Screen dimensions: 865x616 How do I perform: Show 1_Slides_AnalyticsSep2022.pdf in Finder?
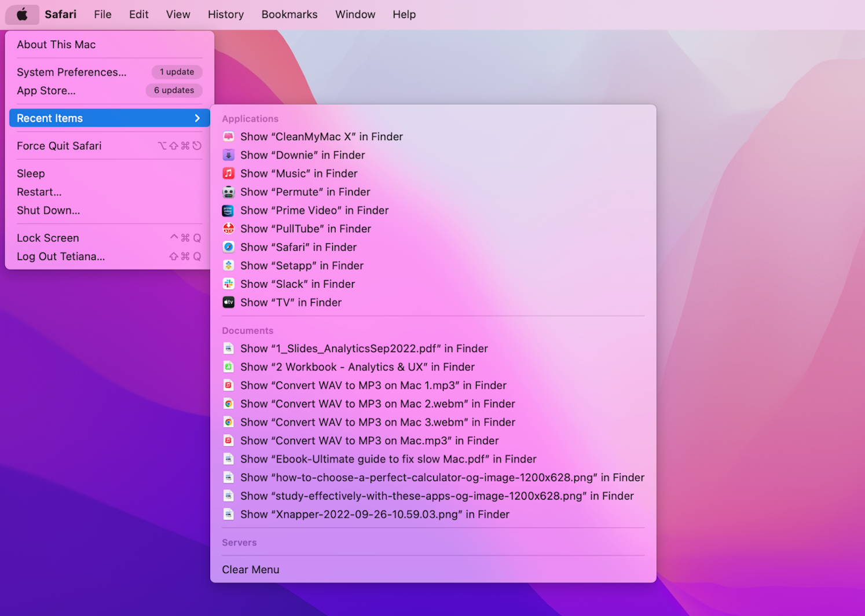[364, 349]
